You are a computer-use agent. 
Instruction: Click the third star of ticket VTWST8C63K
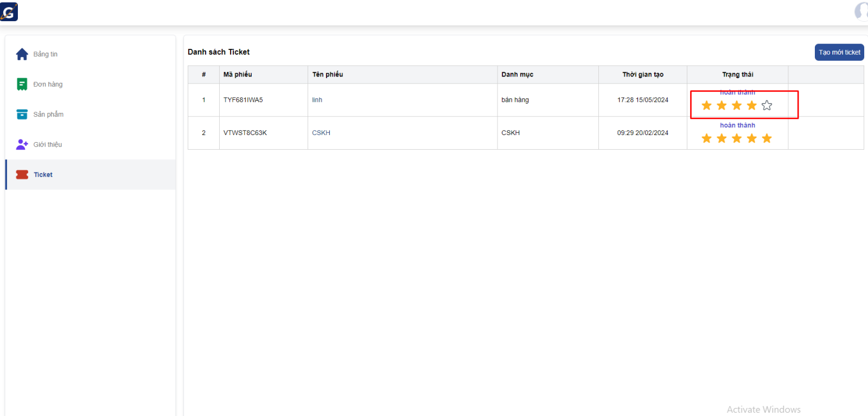736,139
